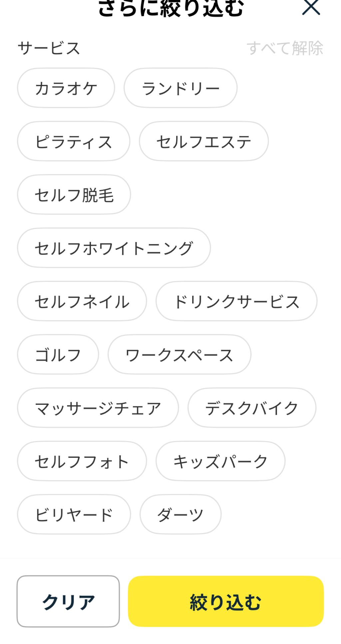Enable the ゴルフ filter
Viewport: 341px width, 644px height.
tap(58, 355)
